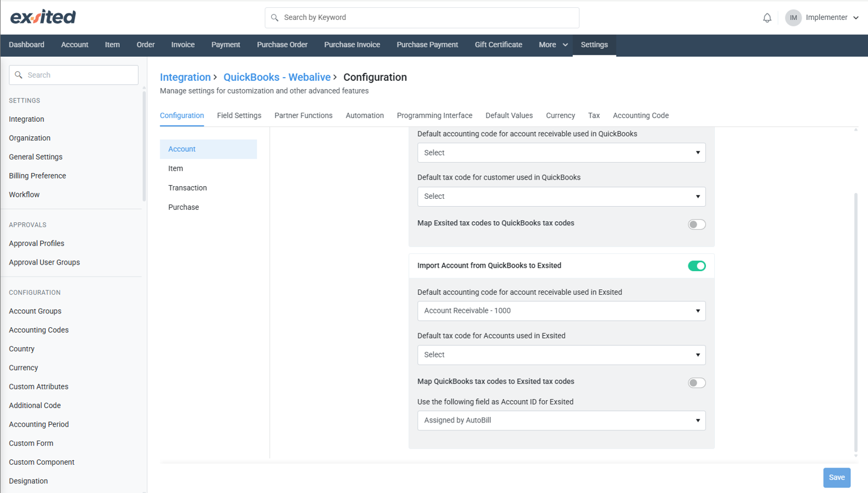Open Account Groups in the sidebar
868x493 pixels.
pos(35,311)
